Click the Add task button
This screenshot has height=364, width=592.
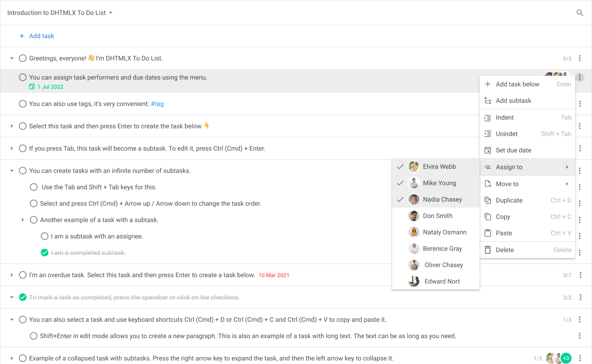[42, 36]
